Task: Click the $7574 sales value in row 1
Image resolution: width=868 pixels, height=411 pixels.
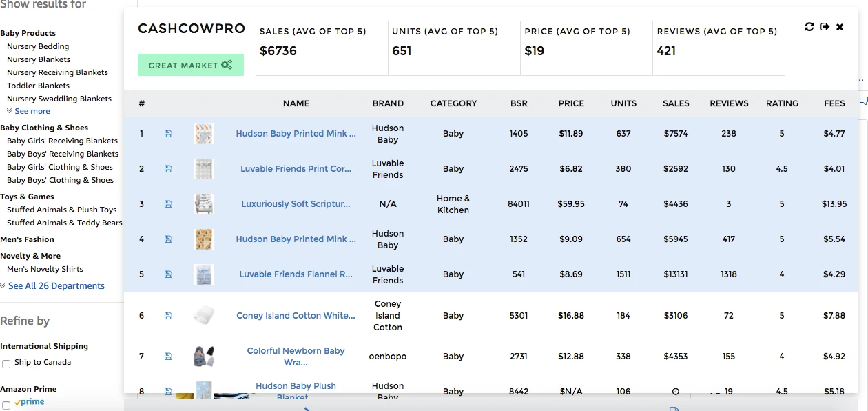Action: pos(676,134)
